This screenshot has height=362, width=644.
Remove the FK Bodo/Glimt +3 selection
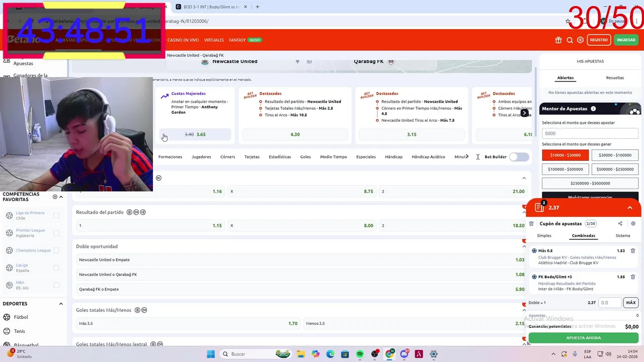point(633,277)
